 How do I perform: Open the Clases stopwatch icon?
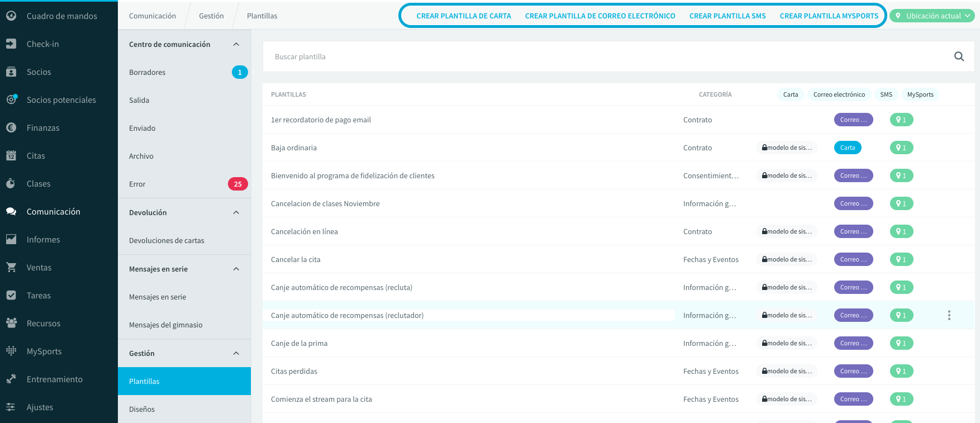pyautogui.click(x=11, y=184)
